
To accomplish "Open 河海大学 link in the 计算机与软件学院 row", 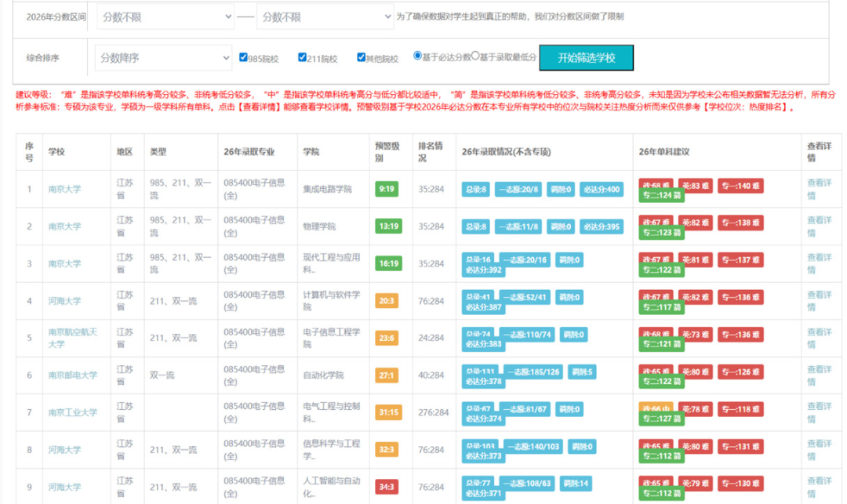I will tap(65, 301).
